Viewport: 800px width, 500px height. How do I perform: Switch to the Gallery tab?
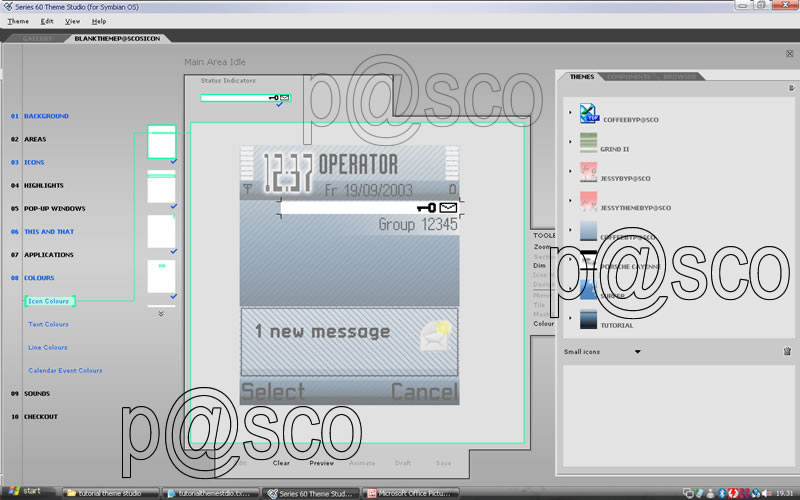[x=37, y=38]
